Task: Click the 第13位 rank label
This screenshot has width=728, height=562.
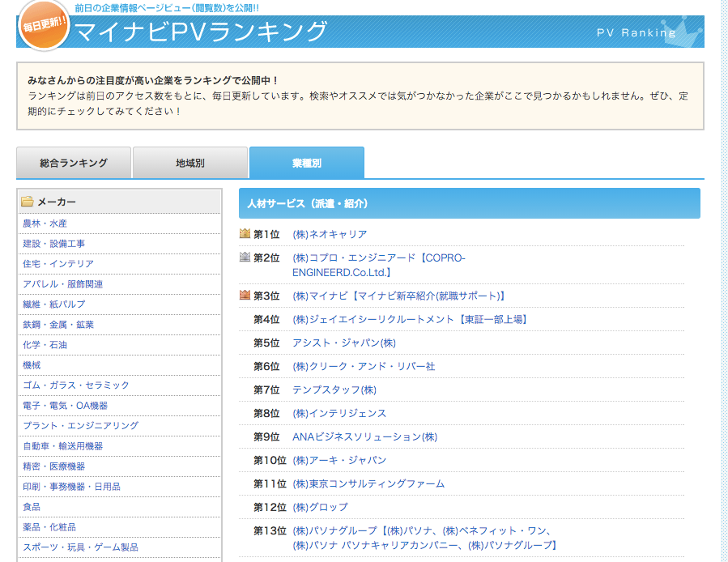Action: point(270,531)
